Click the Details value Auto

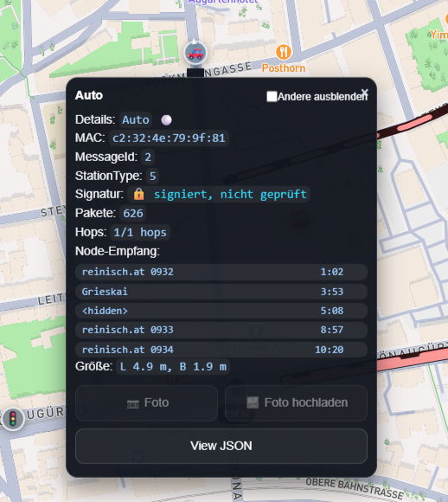coord(136,120)
